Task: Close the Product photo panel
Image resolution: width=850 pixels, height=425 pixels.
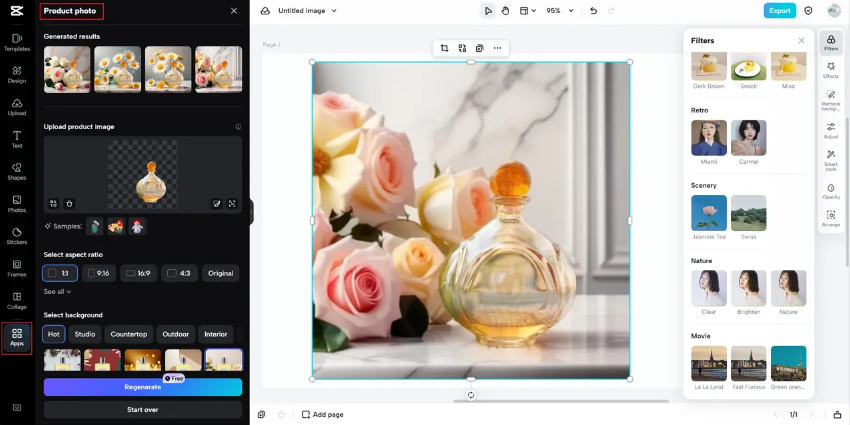Action: [234, 11]
